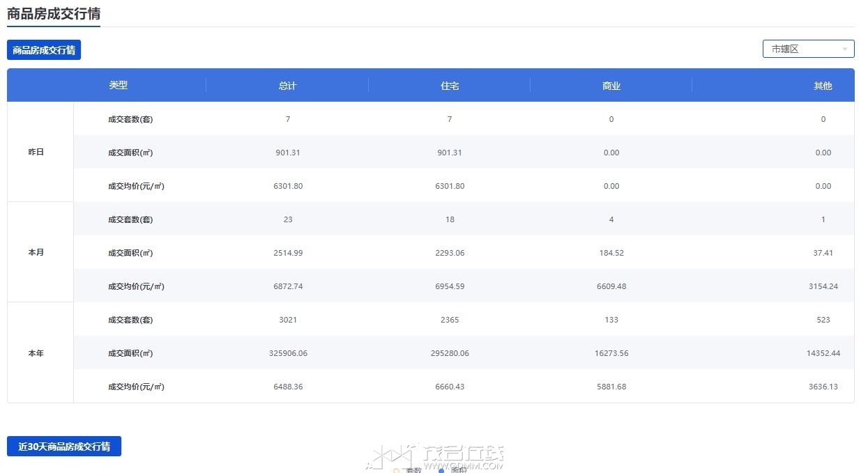Select the 昨日 row group label
This screenshot has height=473, width=868.
point(36,152)
